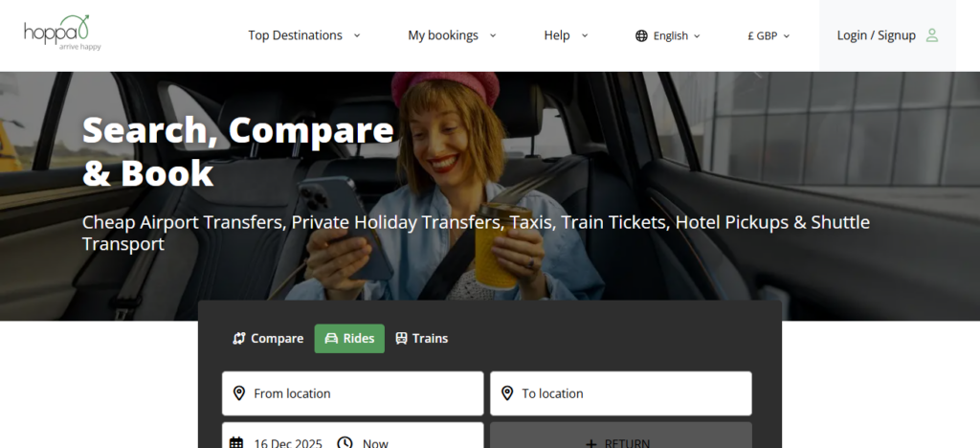Image resolution: width=980 pixels, height=448 pixels.
Task: Open the My bookings dropdown
Action: click(452, 35)
